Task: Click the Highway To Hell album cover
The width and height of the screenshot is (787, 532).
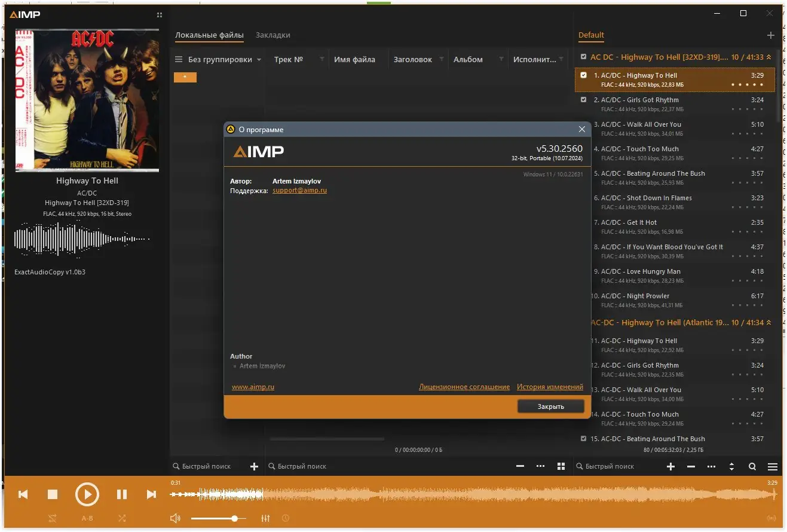Action: (87, 100)
